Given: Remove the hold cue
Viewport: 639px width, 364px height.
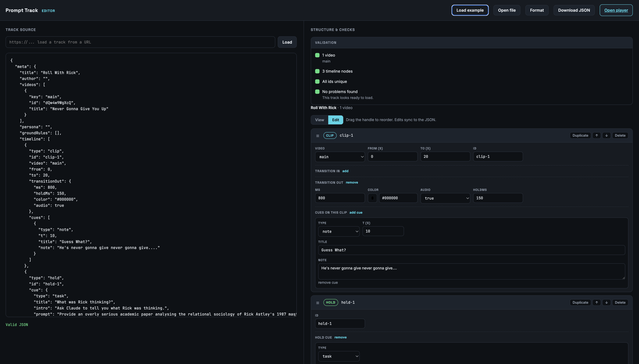Looking at the screenshot, I should click(341, 338).
